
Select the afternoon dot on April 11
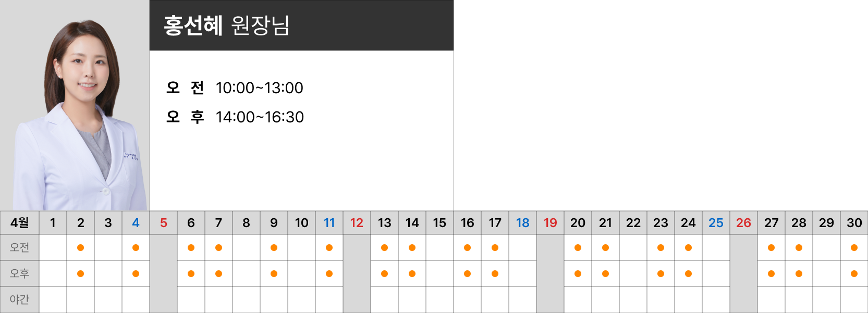click(x=329, y=274)
